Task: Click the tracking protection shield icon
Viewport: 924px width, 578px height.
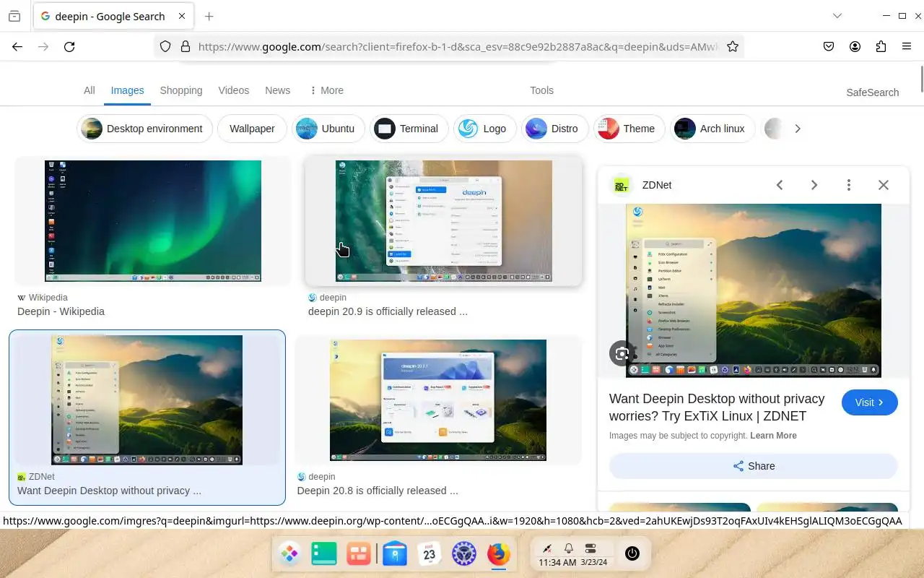Action: pyautogui.click(x=165, y=46)
